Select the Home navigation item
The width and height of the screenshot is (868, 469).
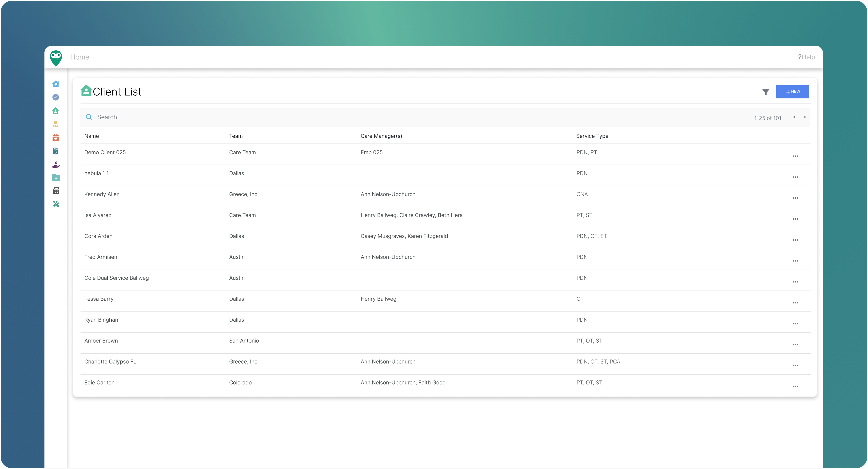(80, 57)
